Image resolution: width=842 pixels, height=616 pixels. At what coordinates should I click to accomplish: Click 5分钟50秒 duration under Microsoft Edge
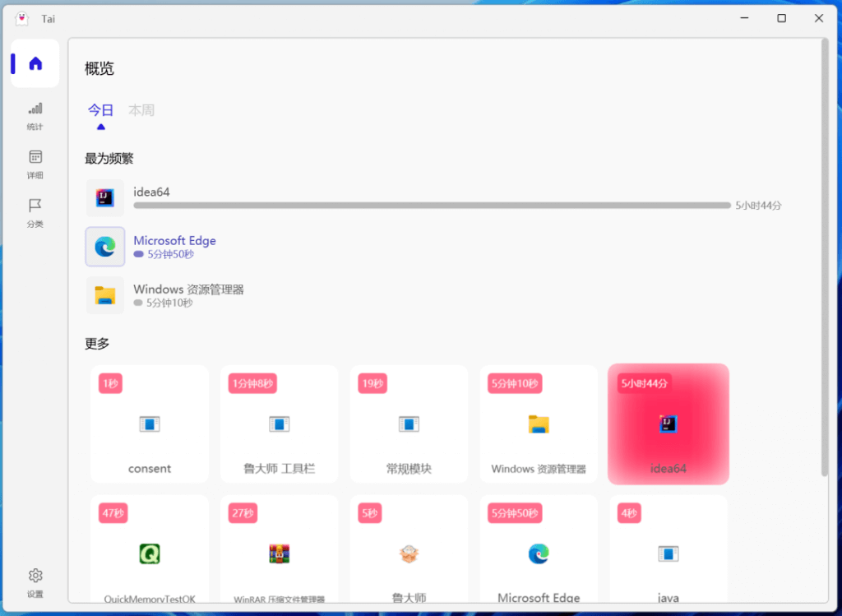pos(171,255)
